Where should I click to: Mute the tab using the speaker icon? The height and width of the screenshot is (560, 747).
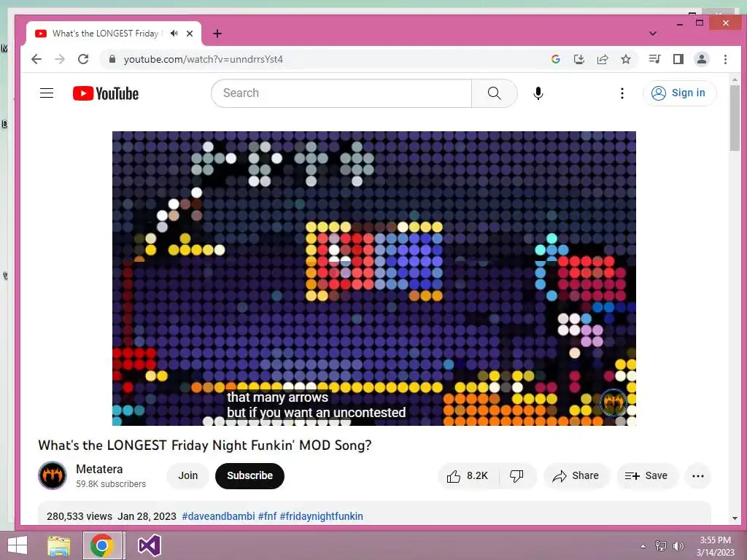pos(174,34)
